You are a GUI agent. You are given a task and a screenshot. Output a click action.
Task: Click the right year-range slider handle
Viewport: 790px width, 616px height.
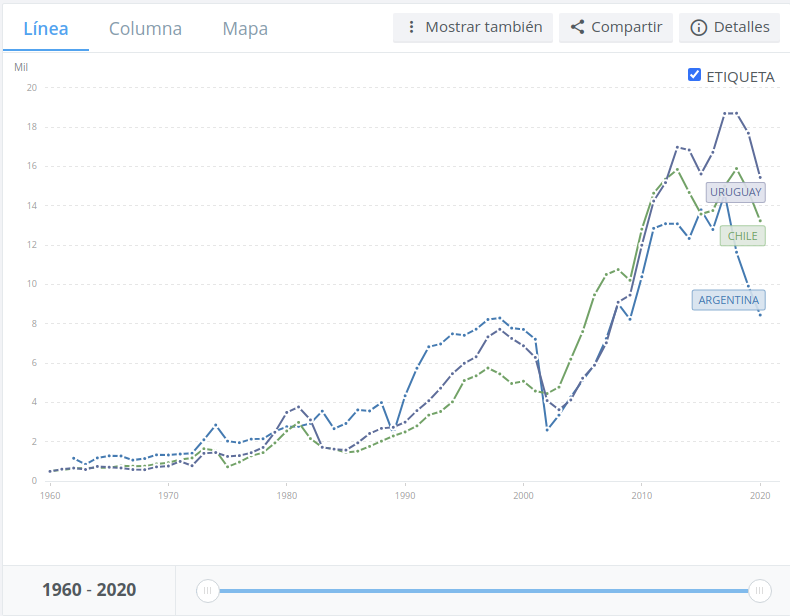point(760,591)
